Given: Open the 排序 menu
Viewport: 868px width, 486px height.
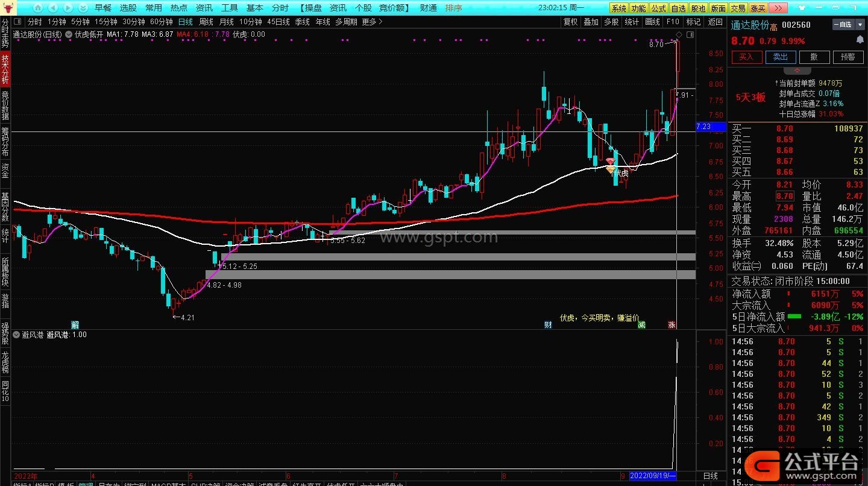Looking at the screenshot, I should [x=454, y=8].
